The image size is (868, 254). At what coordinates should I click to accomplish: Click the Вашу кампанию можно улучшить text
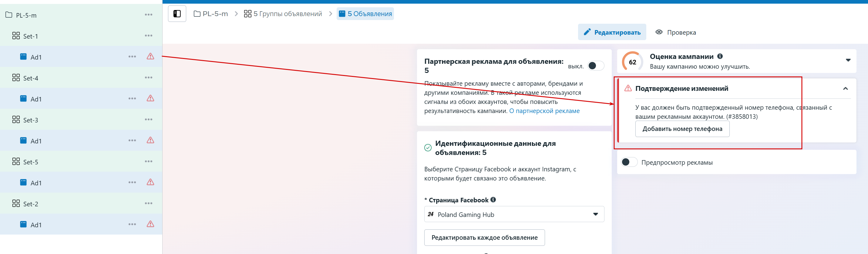click(700, 67)
